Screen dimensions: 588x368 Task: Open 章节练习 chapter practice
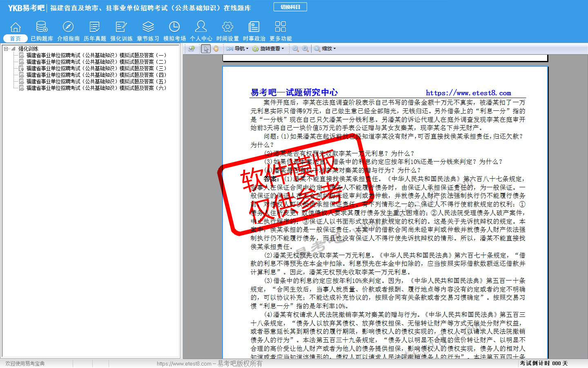coord(148,31)
